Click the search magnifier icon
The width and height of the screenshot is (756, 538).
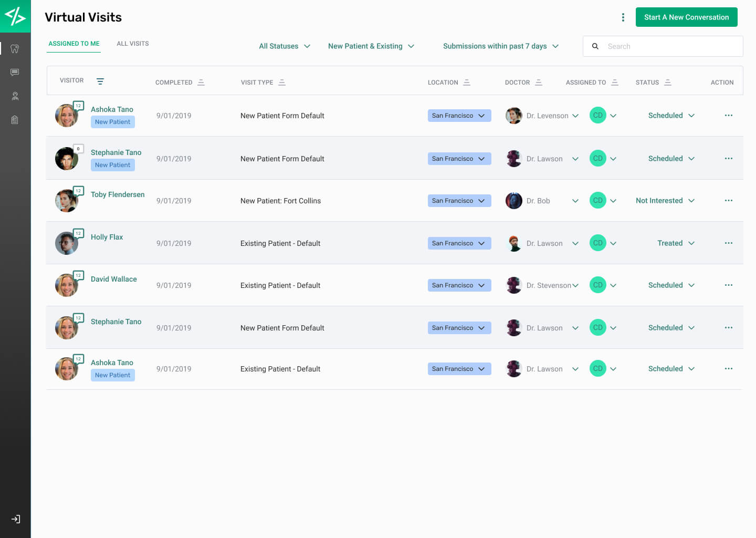click(x=595, y=46)
